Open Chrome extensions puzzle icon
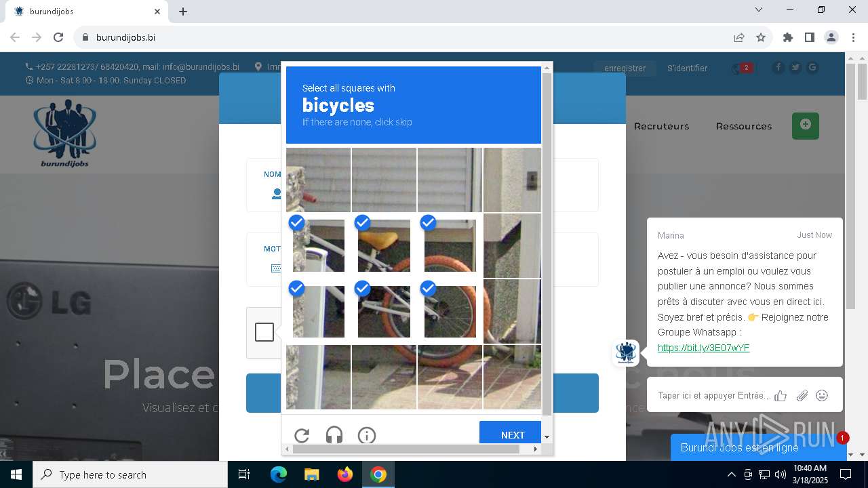The width and height of the screenshot is (868, 488). [788, 37]
